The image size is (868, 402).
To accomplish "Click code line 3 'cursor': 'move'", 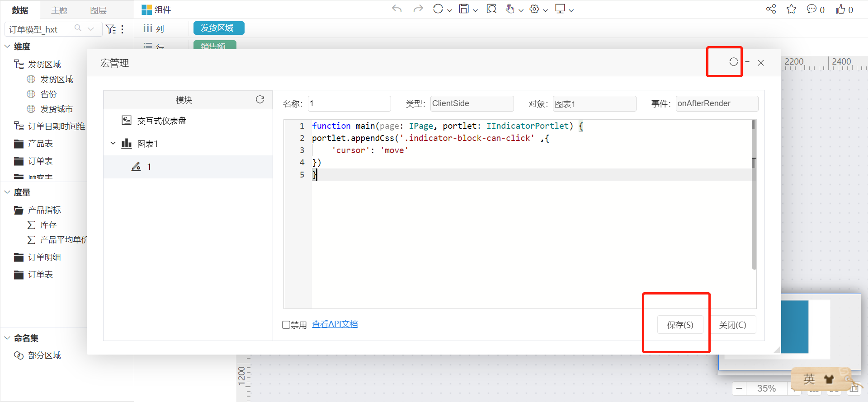I will 370,150.
